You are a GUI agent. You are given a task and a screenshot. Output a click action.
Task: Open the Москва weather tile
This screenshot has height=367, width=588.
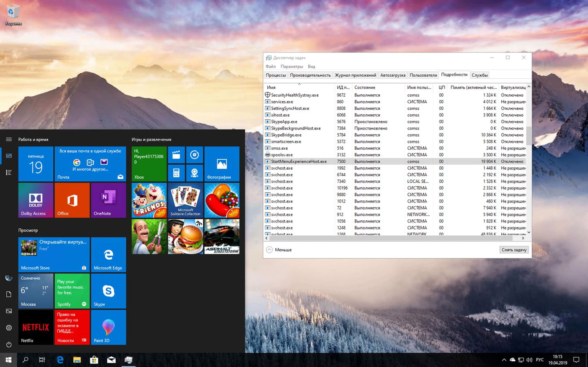[x=36, y=291]
